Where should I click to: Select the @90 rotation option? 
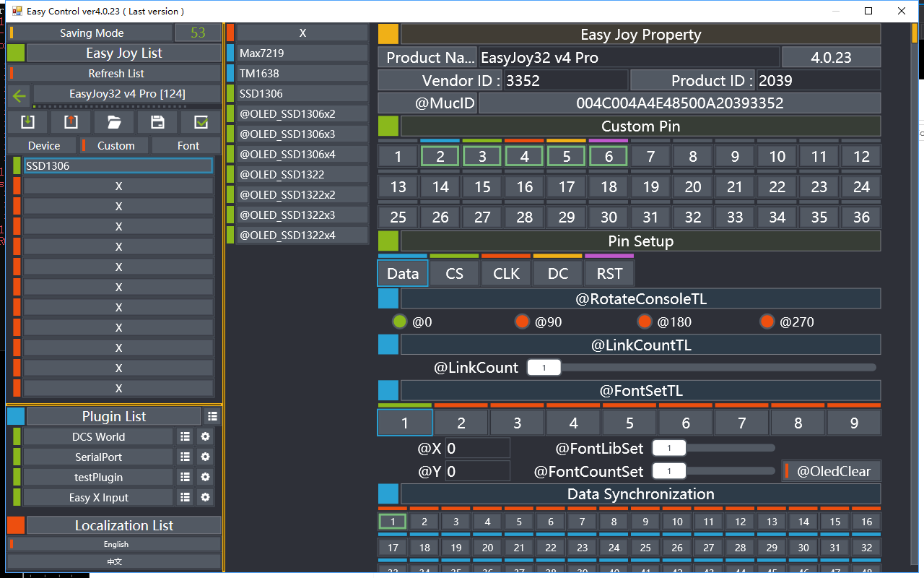(x=522, y=322)
